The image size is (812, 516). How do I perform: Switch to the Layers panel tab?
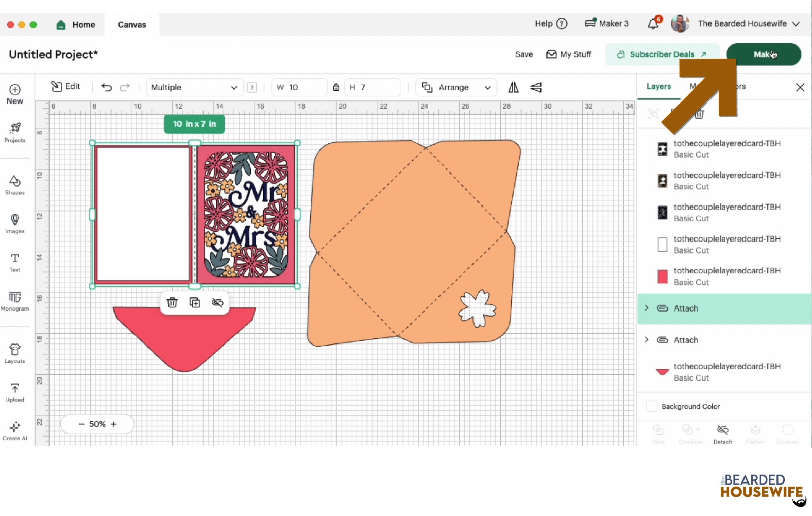point(658,86)
